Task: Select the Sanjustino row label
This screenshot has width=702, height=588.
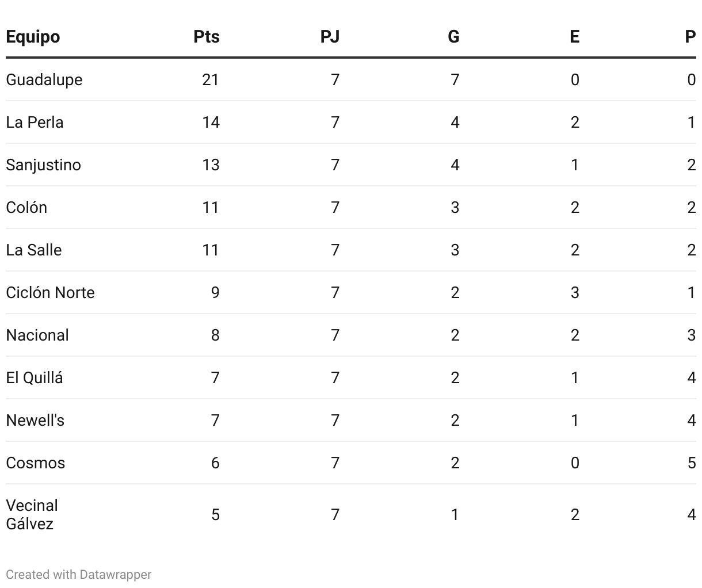Action: [43, 165]
